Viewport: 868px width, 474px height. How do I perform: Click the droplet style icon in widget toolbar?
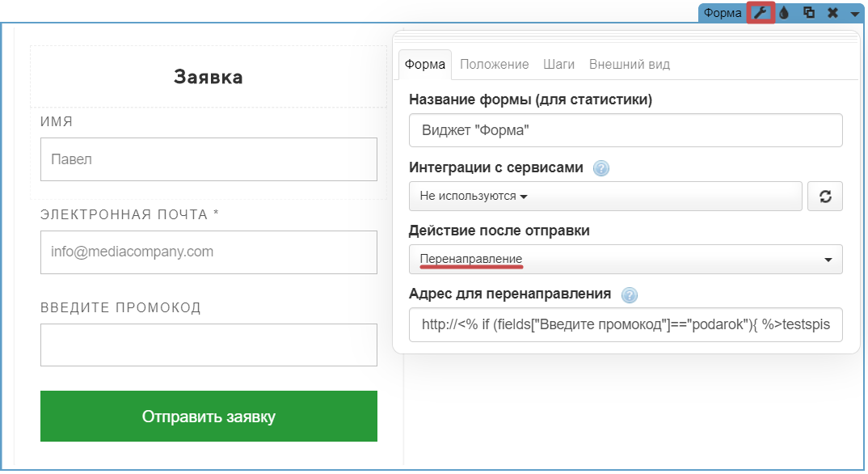pos(784,13)
